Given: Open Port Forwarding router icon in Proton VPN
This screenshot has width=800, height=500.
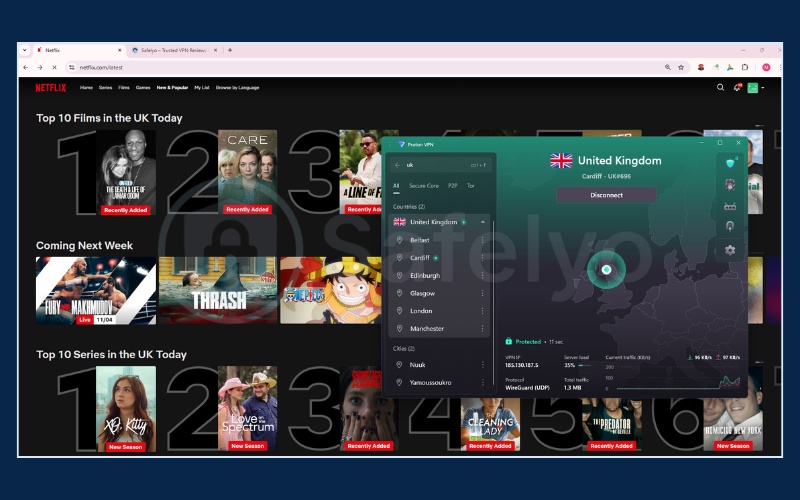Looking at the screenshot, I should (730, 206).
